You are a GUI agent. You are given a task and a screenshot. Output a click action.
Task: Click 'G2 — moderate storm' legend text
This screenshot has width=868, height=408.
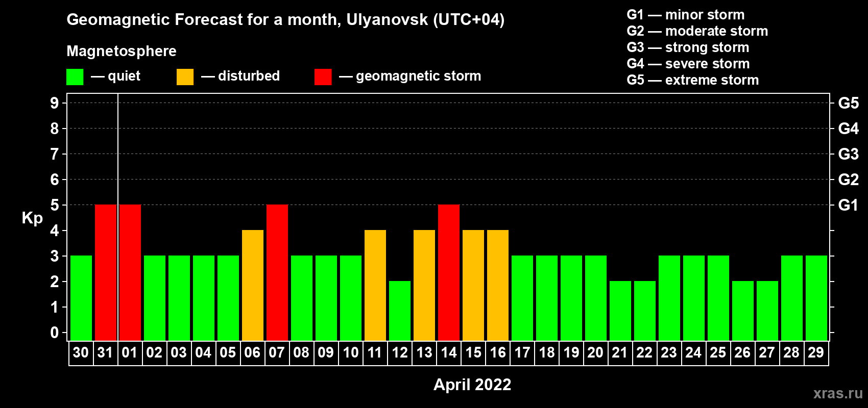697,31
